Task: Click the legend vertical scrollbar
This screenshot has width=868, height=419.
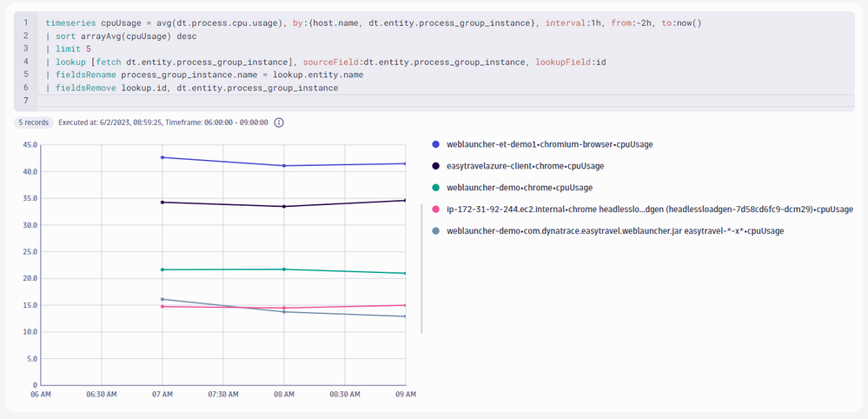Action: (x=421, y=268)
